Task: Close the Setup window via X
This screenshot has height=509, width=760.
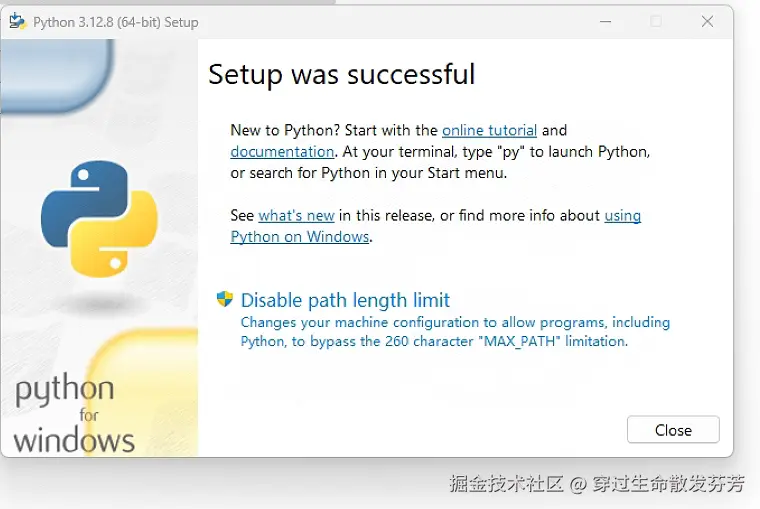Action: coord(707,21)
